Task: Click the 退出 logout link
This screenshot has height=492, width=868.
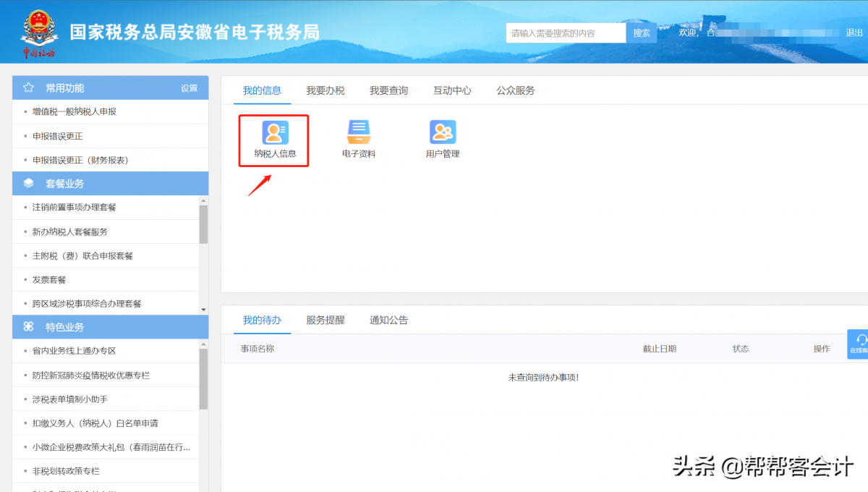Action: (854, 33)
